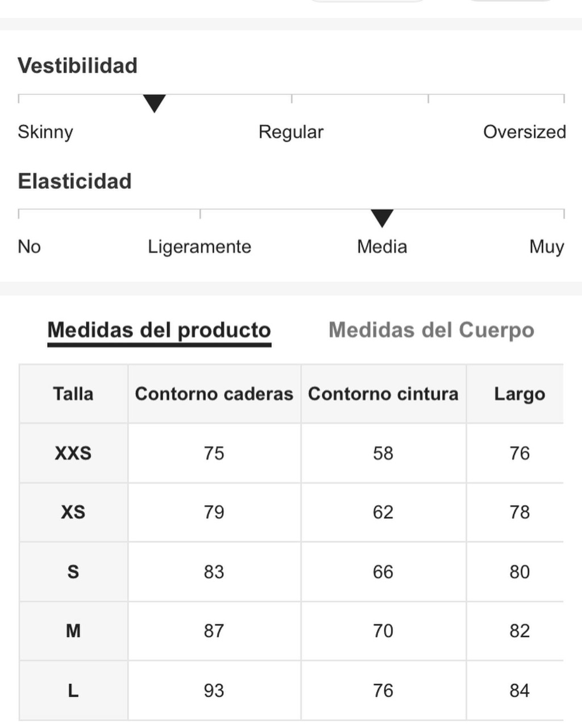
Task: Select the XS size row
Action: 291,512
